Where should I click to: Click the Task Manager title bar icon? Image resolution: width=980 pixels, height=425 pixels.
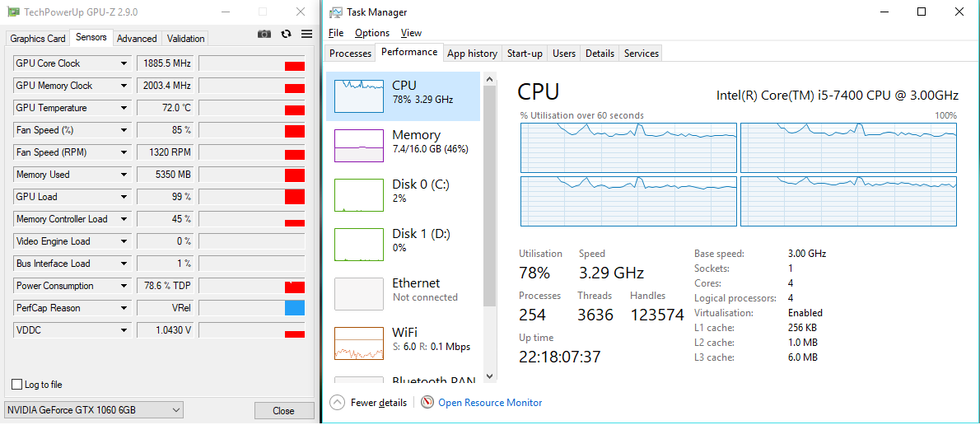(336, 12)
